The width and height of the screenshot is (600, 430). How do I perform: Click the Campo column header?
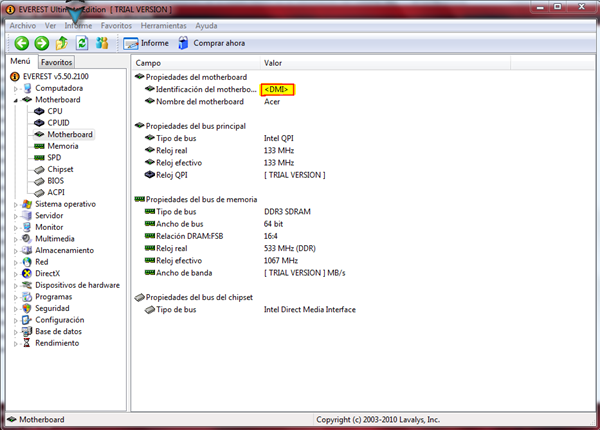[149, 62]
